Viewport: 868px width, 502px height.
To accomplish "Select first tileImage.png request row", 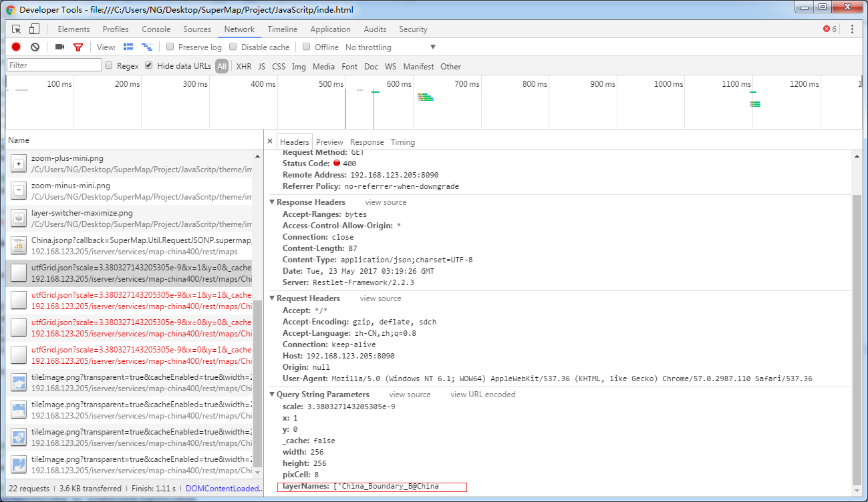I will [129, 383].
